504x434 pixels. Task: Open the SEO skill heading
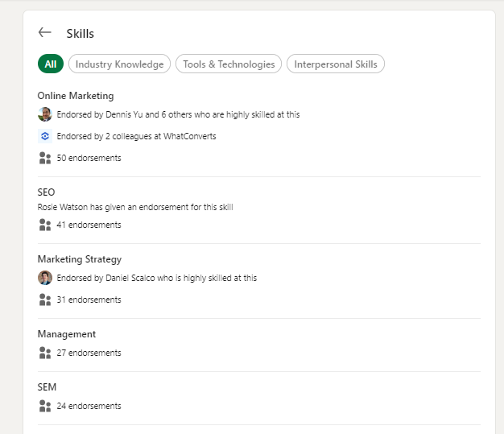click(x=46, y=192)
